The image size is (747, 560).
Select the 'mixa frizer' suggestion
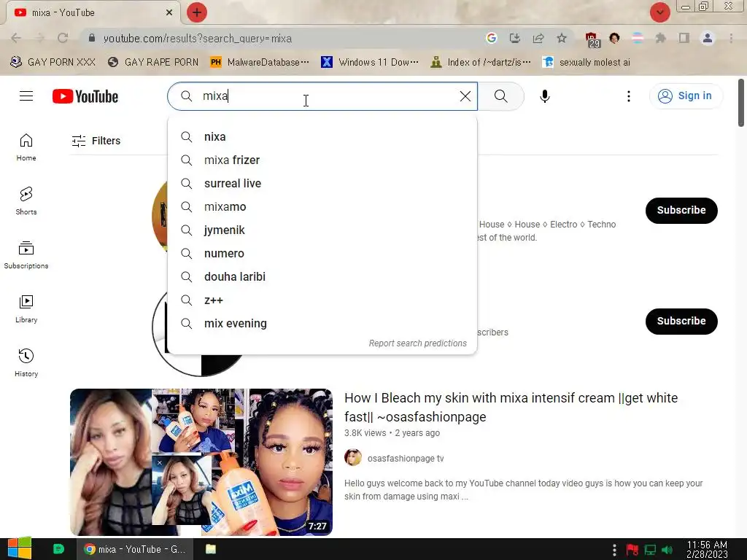pyautogui.click(x=322, y=160)
